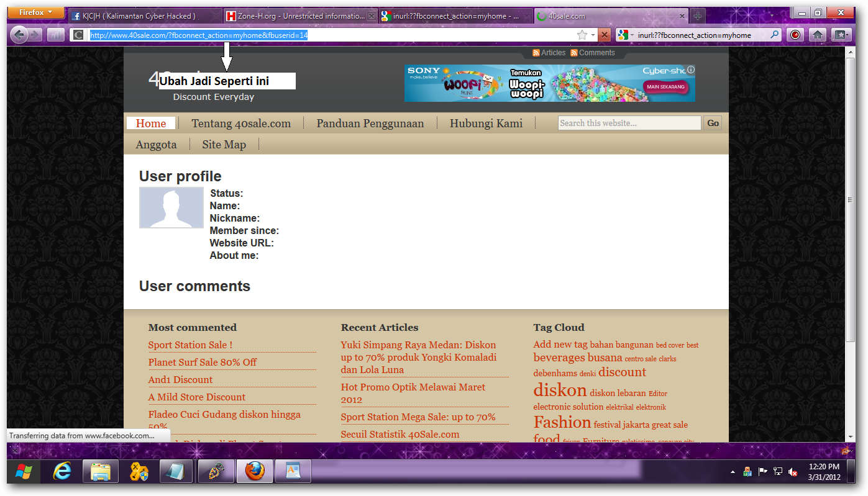Image resolution: width=868 pixels, height=496 pixels.
Task: Bookmark this page with the star icon
Action: coord(582,35)
